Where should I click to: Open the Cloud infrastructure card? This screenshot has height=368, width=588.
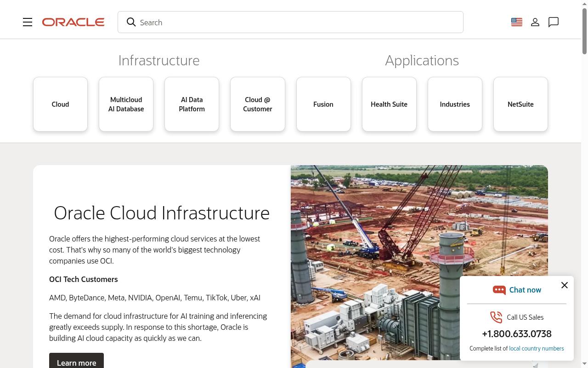60,104
